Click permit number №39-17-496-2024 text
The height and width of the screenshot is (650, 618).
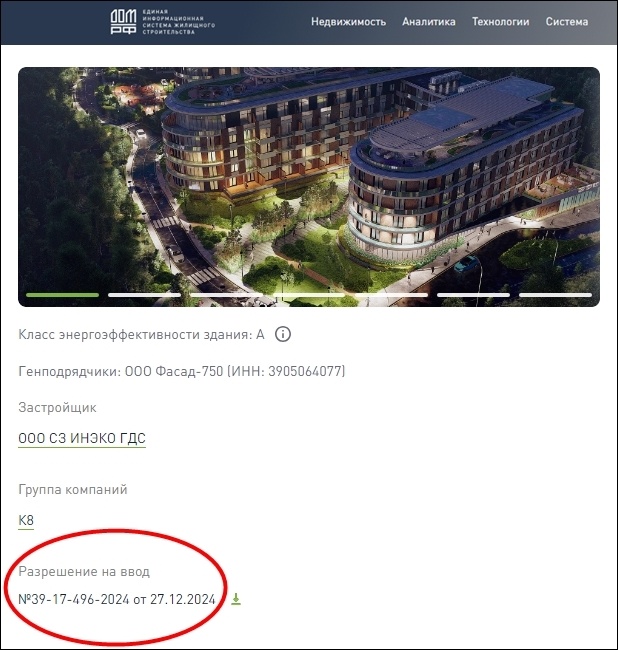[x=74, y=599]
